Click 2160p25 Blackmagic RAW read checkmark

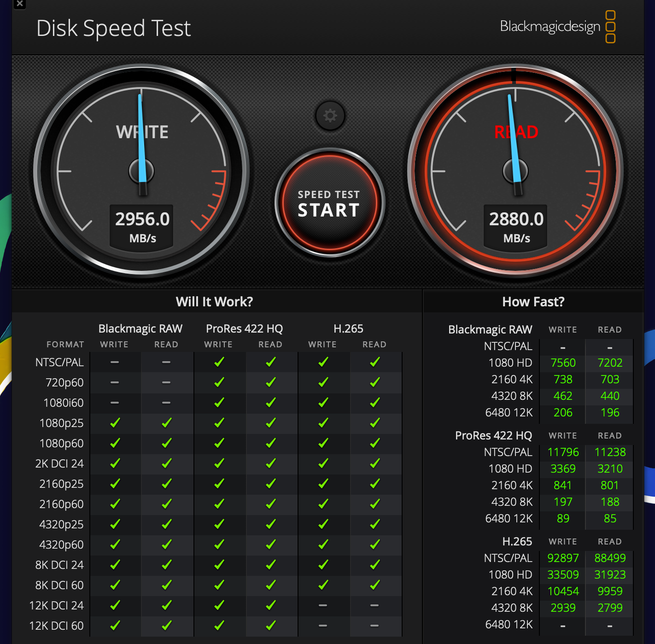pyautogui.click(x=166, y=483)
